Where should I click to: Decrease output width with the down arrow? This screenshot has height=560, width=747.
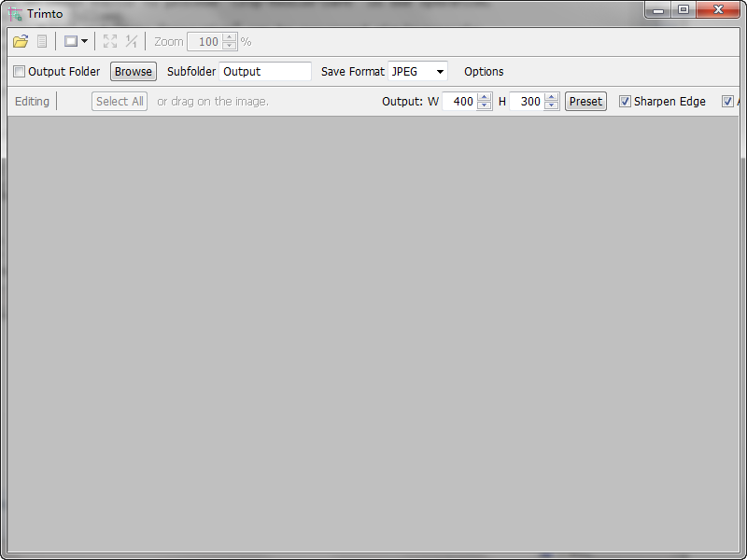click(x=484, y=105)
